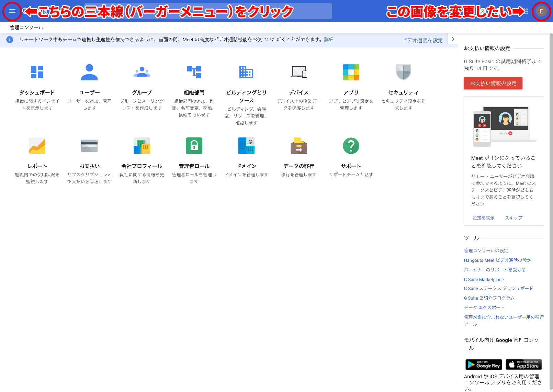The image size is (553, 392).
Task: Open the account avatar 'E'
Action: point(541,11)
